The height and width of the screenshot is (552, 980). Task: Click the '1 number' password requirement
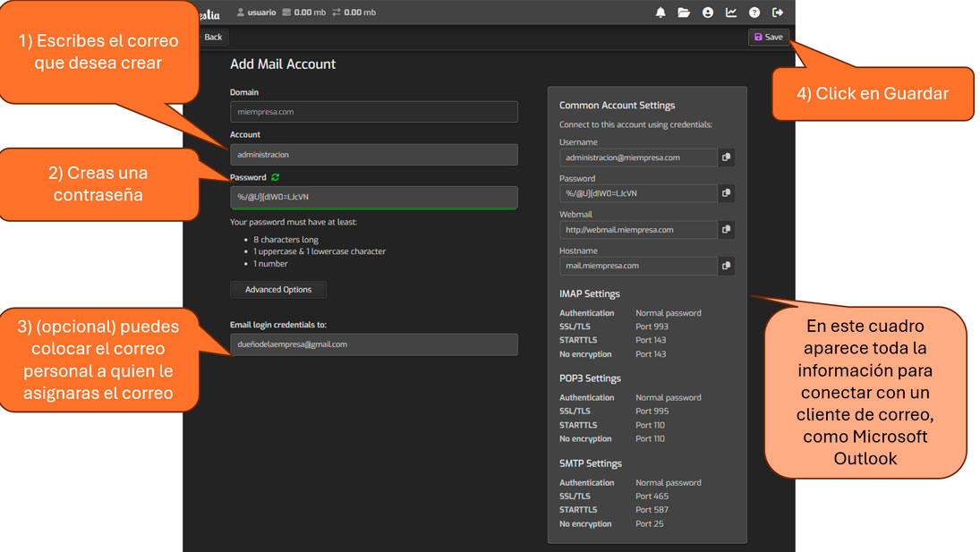click(x=270, y=264)
